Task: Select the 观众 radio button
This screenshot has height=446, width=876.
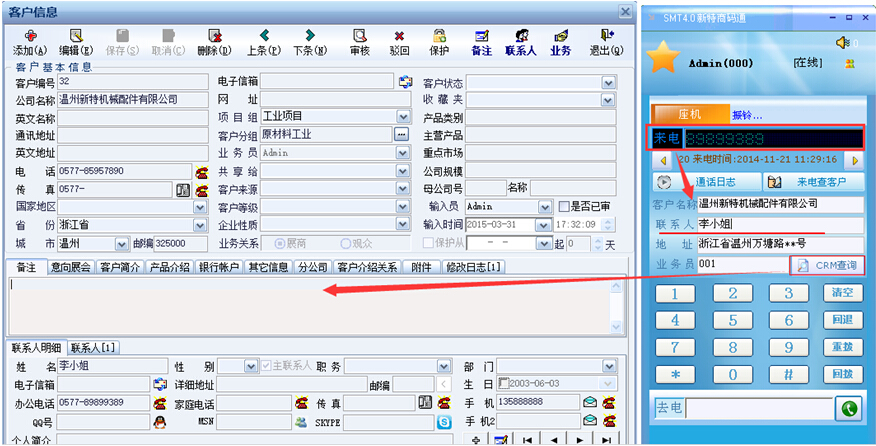Action: click(346, 243)
